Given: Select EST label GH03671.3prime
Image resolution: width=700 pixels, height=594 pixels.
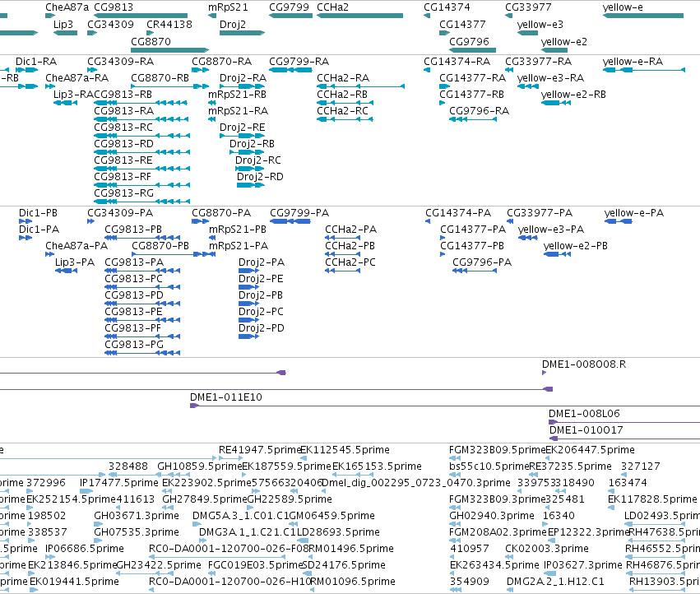Looking at the screenshot, I should [x=137, y=515].
